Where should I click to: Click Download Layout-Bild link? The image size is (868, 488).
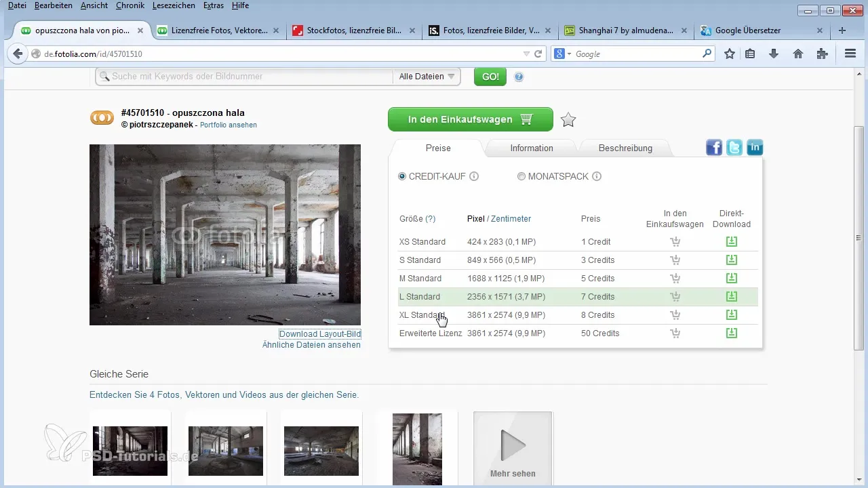point(320,334)
